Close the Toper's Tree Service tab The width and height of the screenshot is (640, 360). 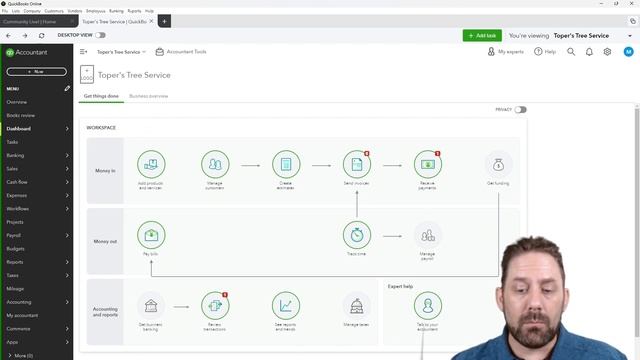point(151,21)
